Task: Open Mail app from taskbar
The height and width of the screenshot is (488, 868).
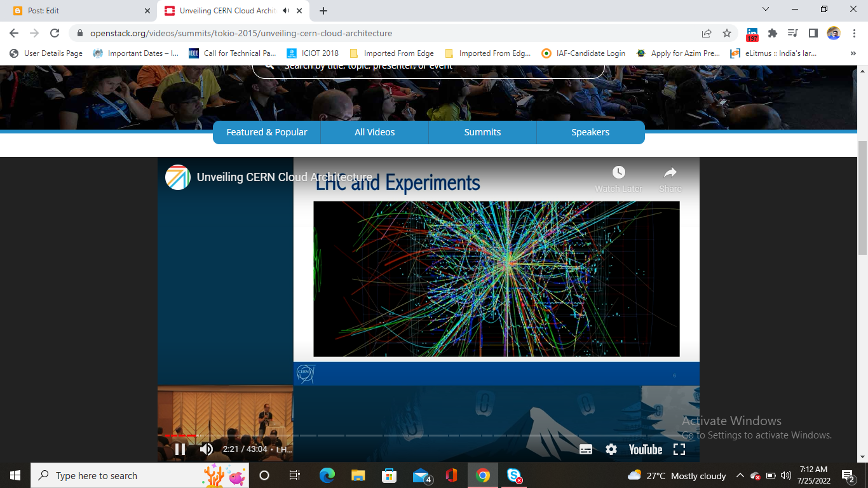Action: point(422,475)
